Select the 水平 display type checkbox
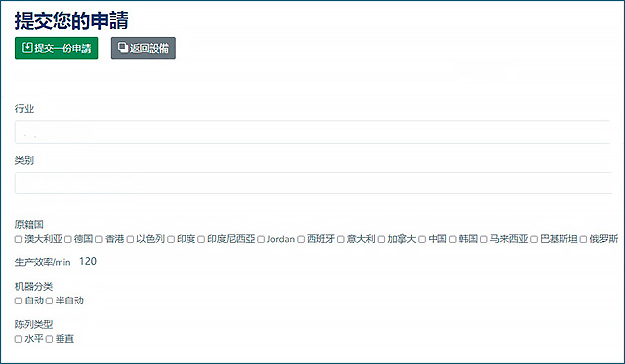The width and height of the screenshot is (625, 364). pos(18,339)
